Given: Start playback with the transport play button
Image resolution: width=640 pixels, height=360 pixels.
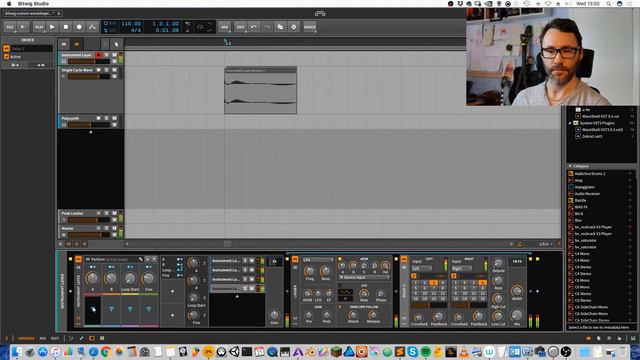Looking at the screenshot, I should 52,27.
